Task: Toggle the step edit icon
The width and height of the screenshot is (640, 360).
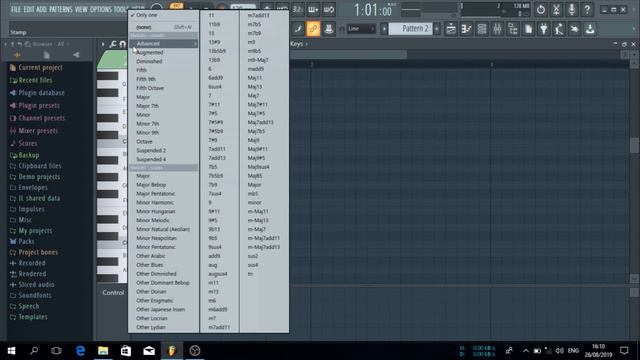Action: pos(313,9)
